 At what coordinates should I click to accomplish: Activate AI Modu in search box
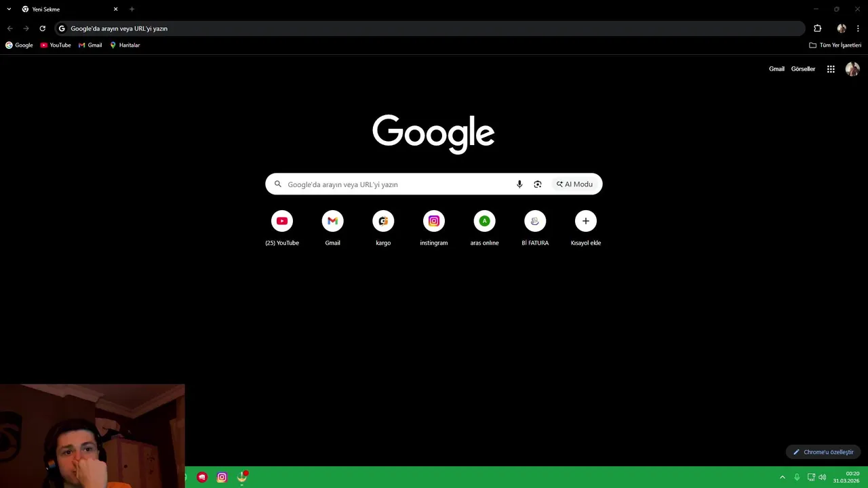coord(574,184)
